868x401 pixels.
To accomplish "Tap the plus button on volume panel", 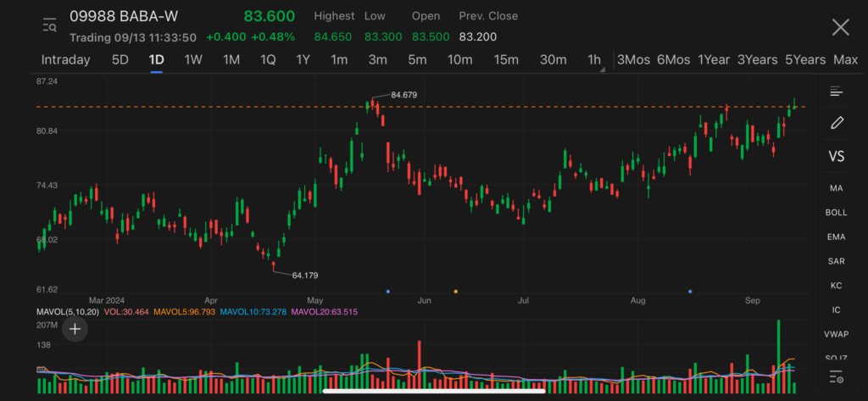I will click(75, 329).
